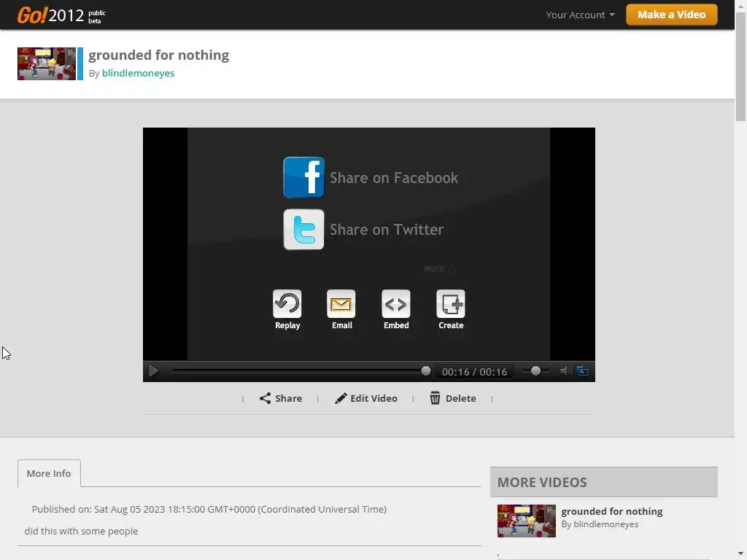Click the play button in the player bar

[x=153, y=371]
